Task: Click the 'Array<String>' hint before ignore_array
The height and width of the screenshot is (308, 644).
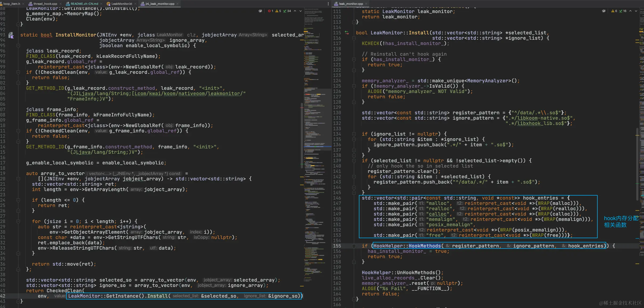Action: [x=151, y=40]
